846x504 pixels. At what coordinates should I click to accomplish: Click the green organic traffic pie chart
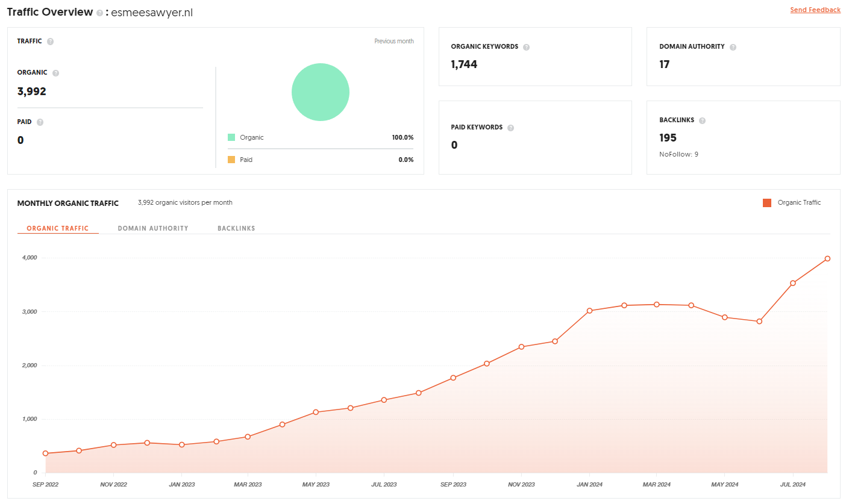[321, 92]
